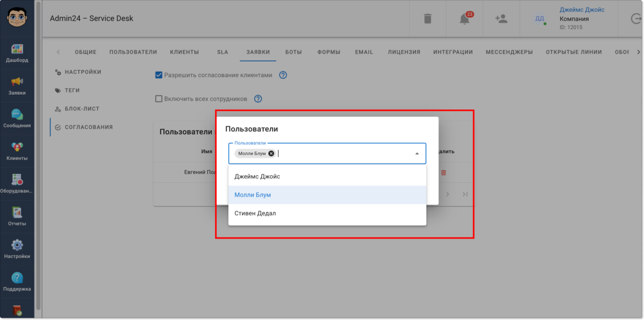The width and height of the screenshot is (644, 320).
Task: Open Сообщения from the sidebar
Action: coord(17,119)
